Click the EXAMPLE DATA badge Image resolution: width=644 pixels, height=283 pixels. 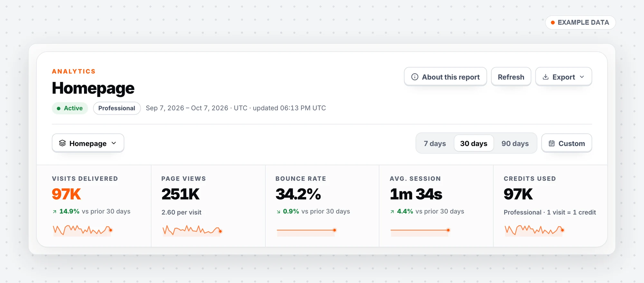(580, 23)
